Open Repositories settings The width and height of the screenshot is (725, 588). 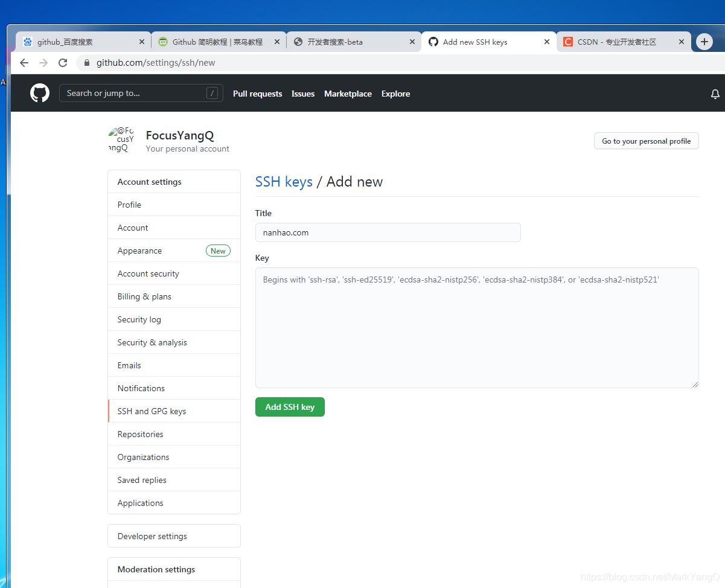[174, 434]
